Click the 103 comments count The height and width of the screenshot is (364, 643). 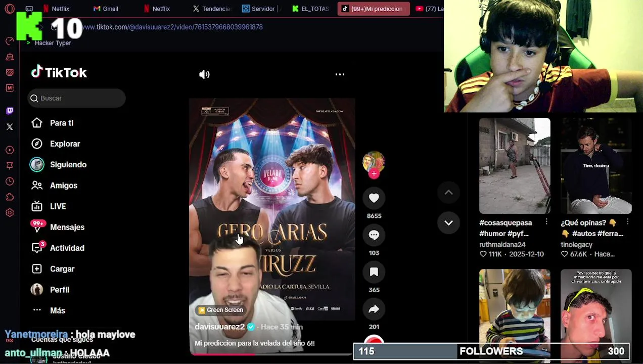[374, 253]
